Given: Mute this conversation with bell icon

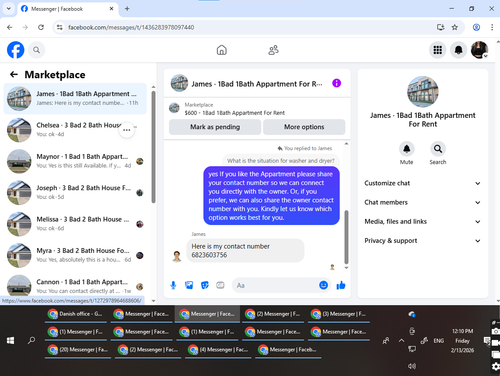Looking at the screenshot, I should tap(407, 149).
